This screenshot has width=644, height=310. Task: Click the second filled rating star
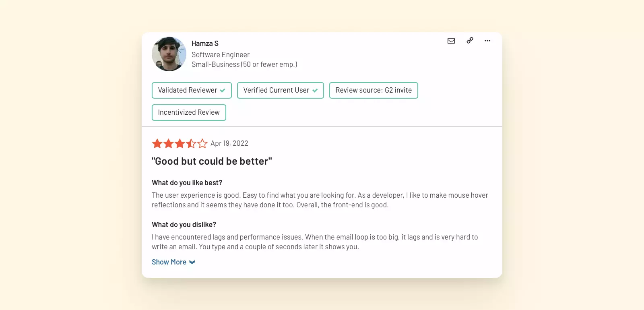pos(169,143)
